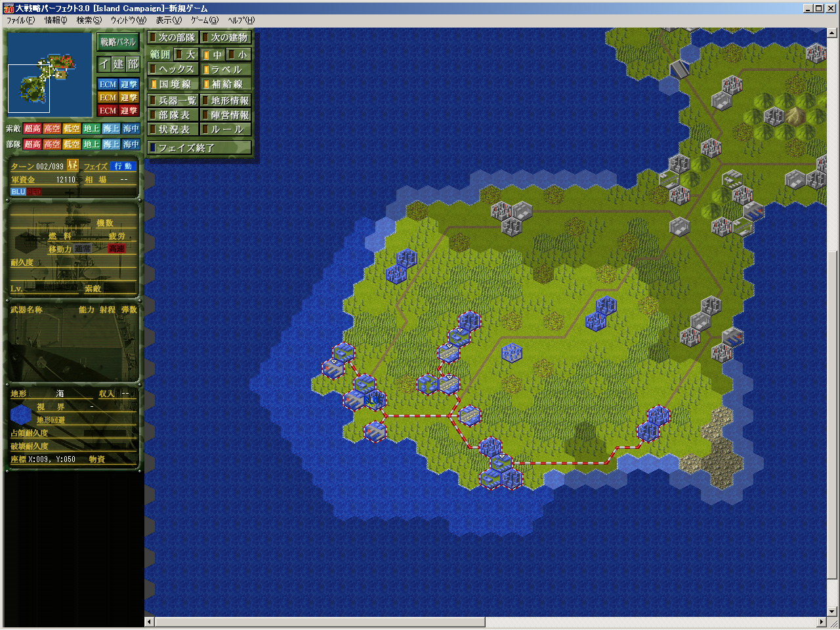Click the minimap overview of the islands
840x630 pixels.
point(49,74)
